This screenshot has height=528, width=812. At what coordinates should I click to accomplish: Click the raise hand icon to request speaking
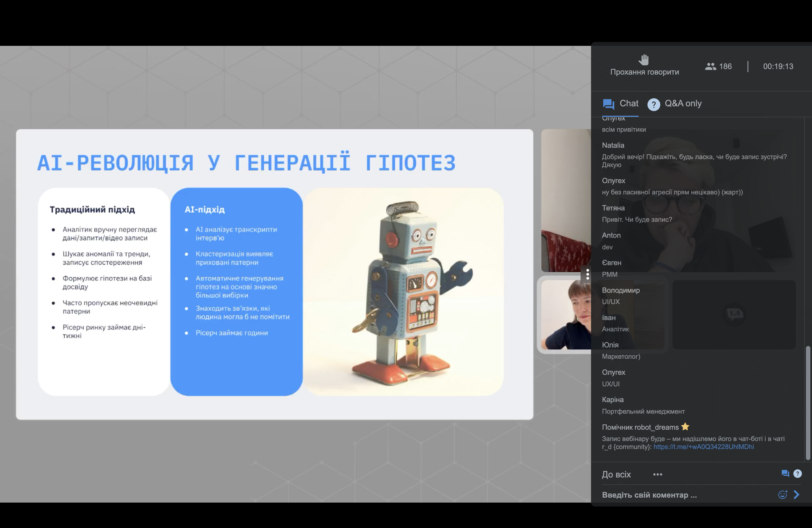[644, 60]
